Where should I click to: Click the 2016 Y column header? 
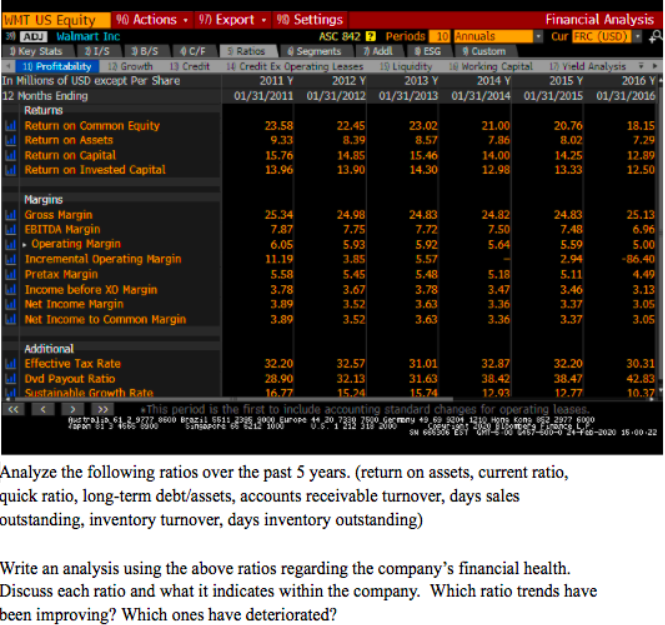click(x=638, y=81)
